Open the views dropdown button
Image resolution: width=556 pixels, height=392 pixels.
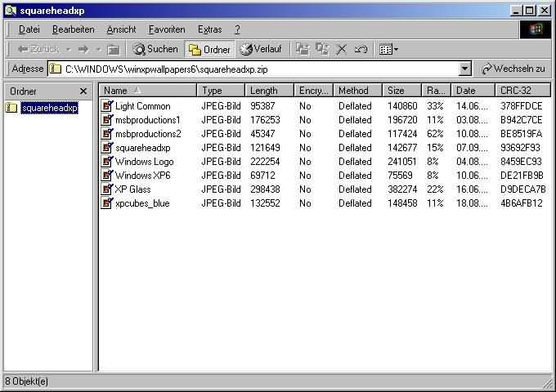point(388,49)
